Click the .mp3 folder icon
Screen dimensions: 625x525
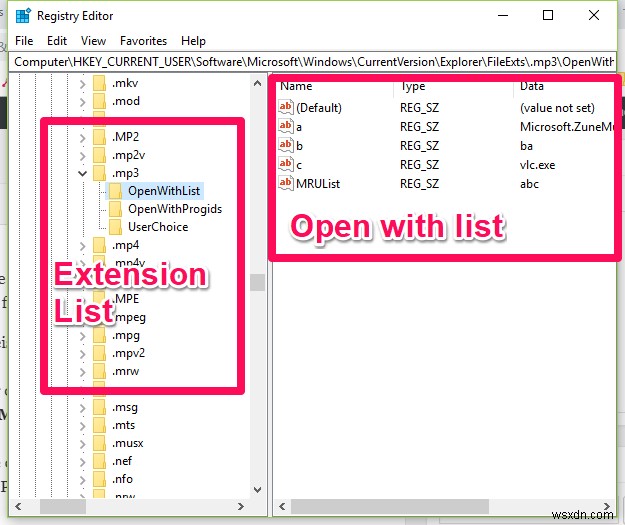pos(99,173)
